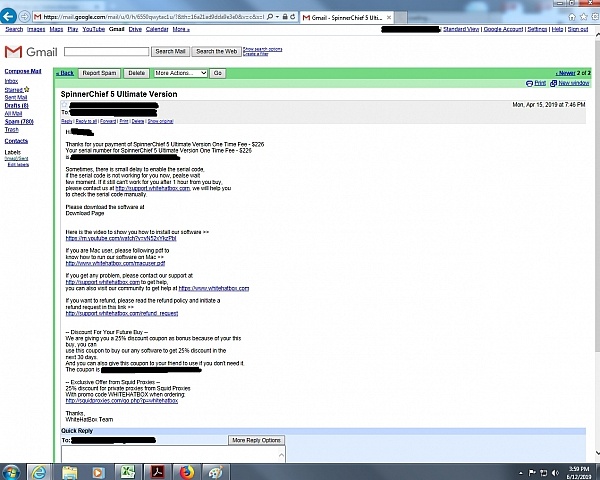
Task: Open Drive from the top navigation
Action: (135, 29)
